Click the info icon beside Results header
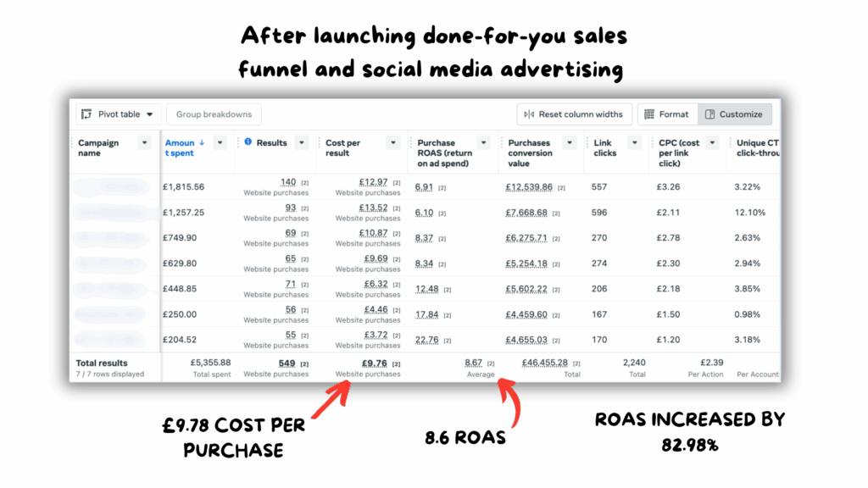The width and height of the screenshot is (868, 488). click(x=248, y=142)
